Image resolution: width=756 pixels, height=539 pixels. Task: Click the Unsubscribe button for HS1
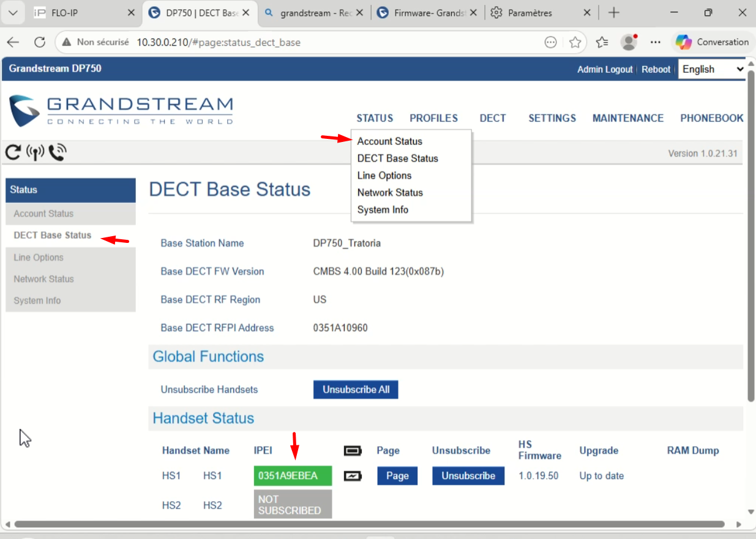pyautogui.click(x=468, y=476)
